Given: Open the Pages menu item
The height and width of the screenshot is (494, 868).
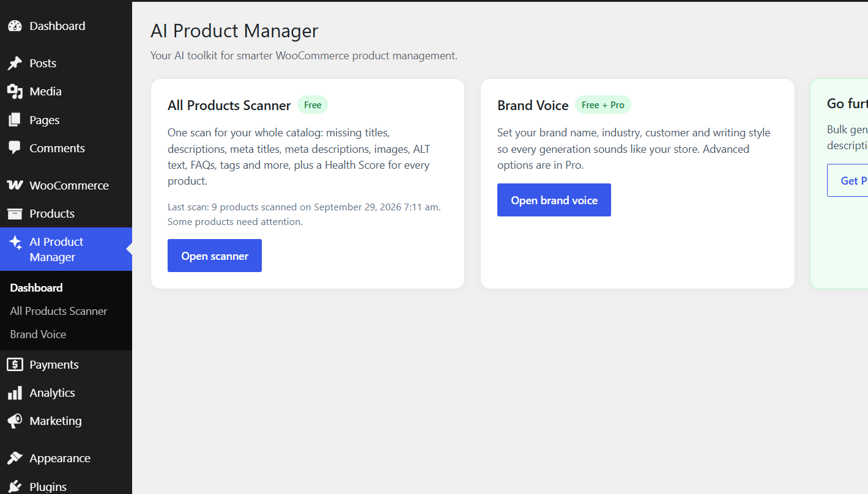Looking at the screenshot, I should tap(66, 120).
